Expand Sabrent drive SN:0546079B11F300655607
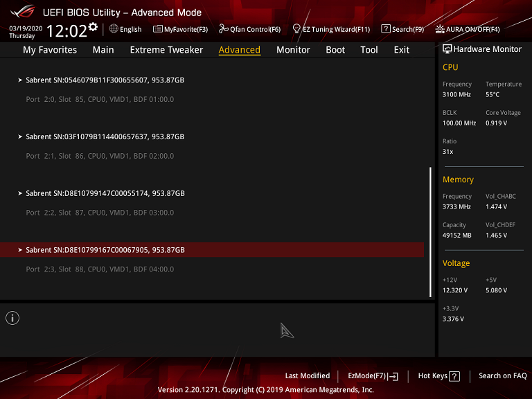Image resolution: width=532 pixels, height=399 pixels. point(105,80)
